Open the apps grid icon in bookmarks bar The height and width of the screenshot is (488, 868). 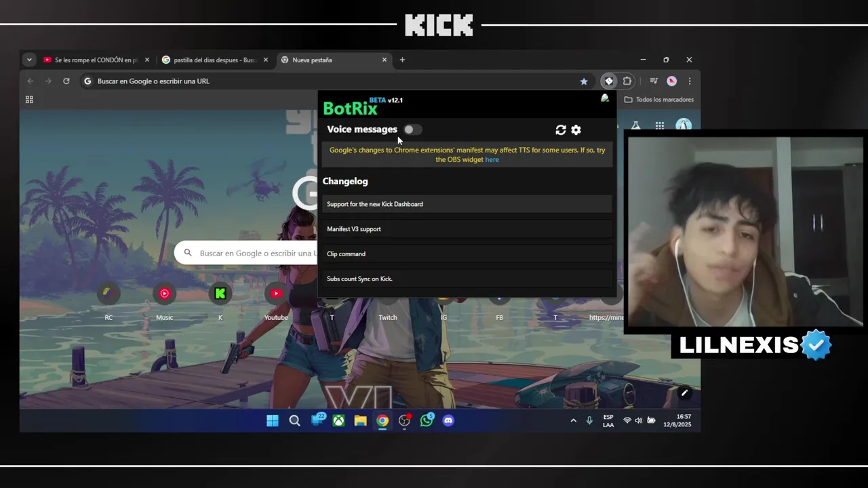pos(29,100)
